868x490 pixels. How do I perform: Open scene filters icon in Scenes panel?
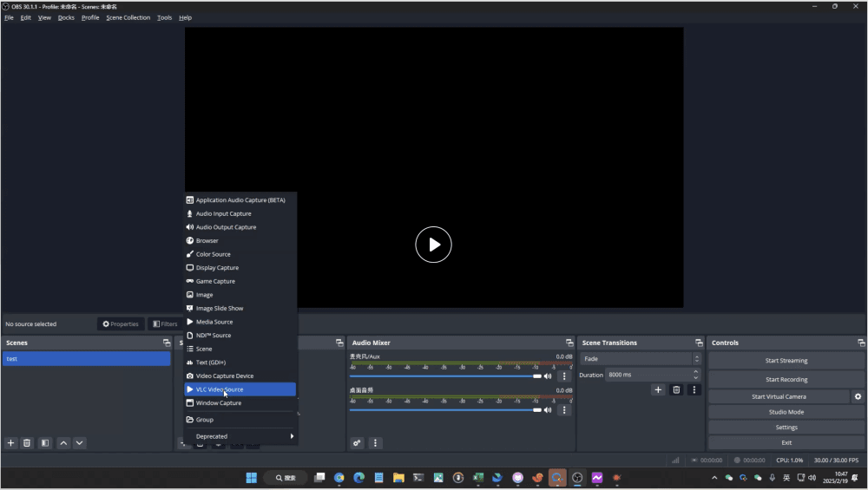point(45,443)
